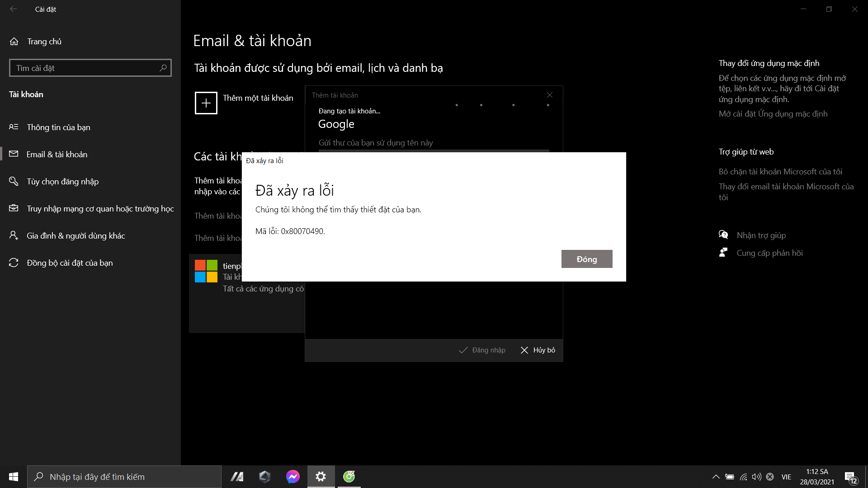The height and width of the screenshot is (488, 868).
Task: Expand hidden icons in the system tray
Action: pos(716,477)
